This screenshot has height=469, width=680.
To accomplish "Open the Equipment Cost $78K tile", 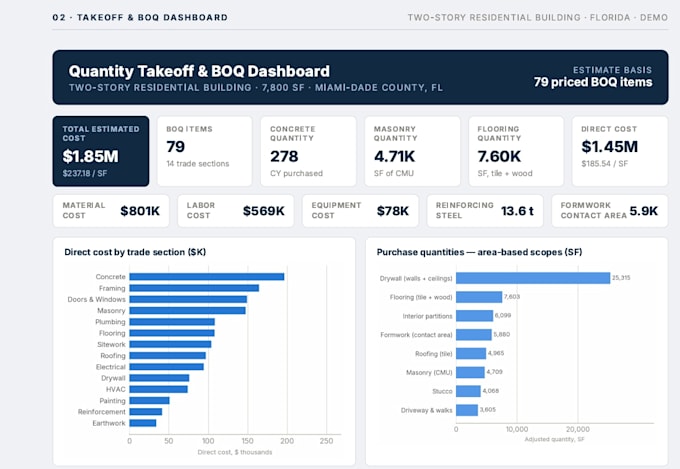I will [360, 211].
